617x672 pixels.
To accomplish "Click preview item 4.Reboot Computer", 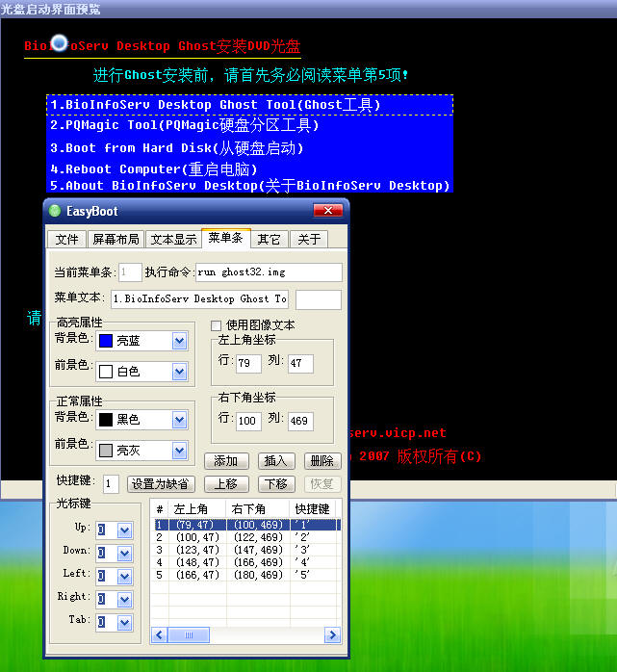I will 250,169.
